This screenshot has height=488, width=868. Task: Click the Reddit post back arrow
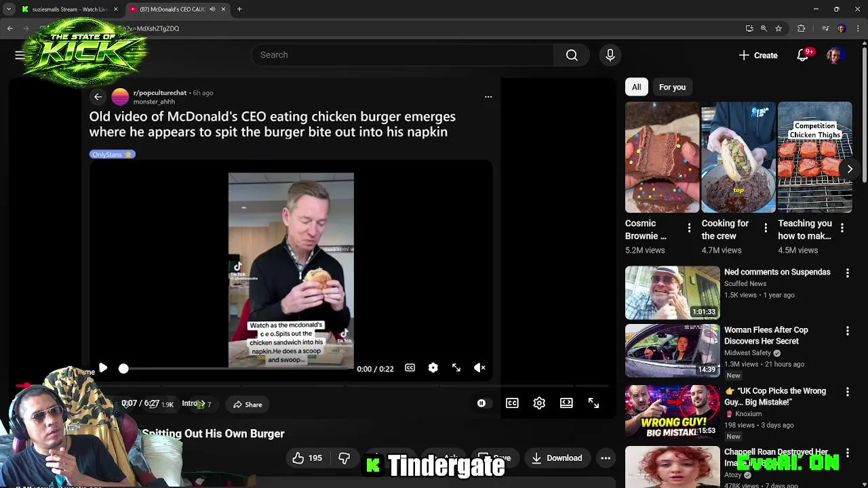tap(98, 97)
